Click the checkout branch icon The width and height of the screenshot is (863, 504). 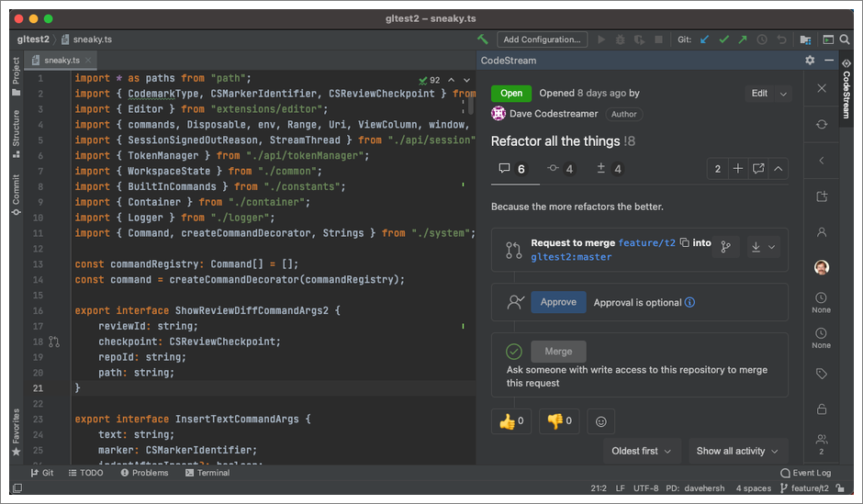(726, 247)
